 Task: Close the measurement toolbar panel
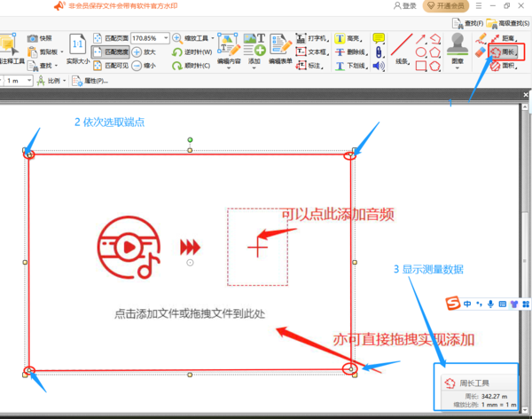tap(526, 95)
